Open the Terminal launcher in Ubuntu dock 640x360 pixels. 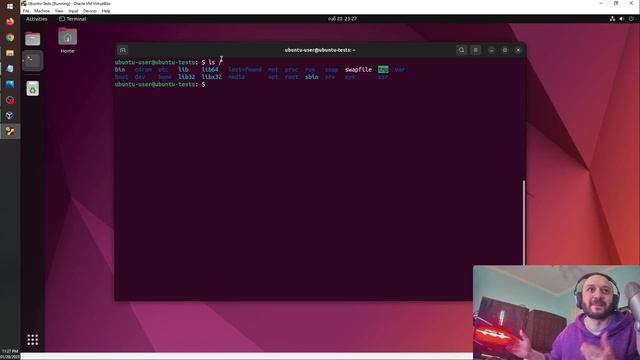click(33, 61)
